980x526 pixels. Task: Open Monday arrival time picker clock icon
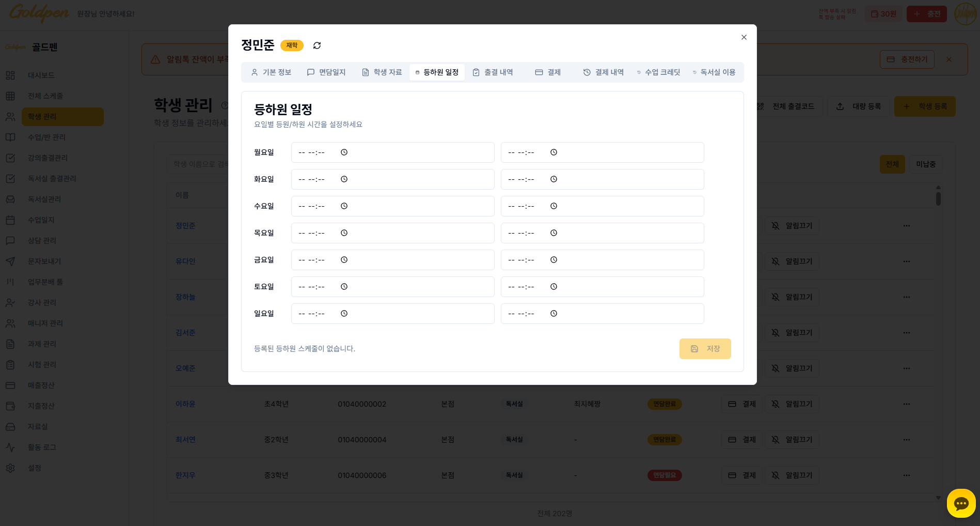344,152
